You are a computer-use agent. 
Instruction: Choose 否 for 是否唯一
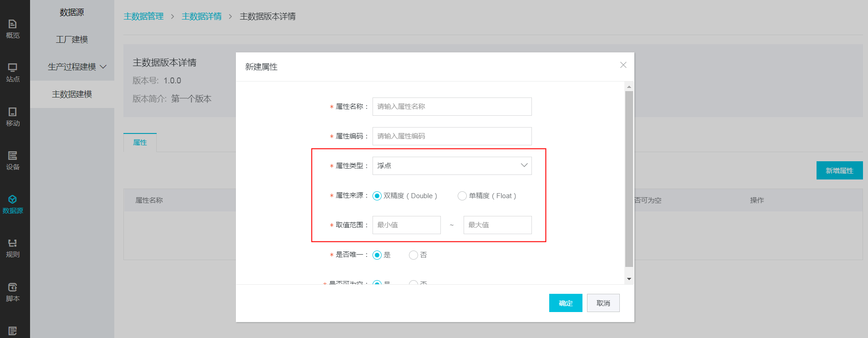(x=414, y=255)
